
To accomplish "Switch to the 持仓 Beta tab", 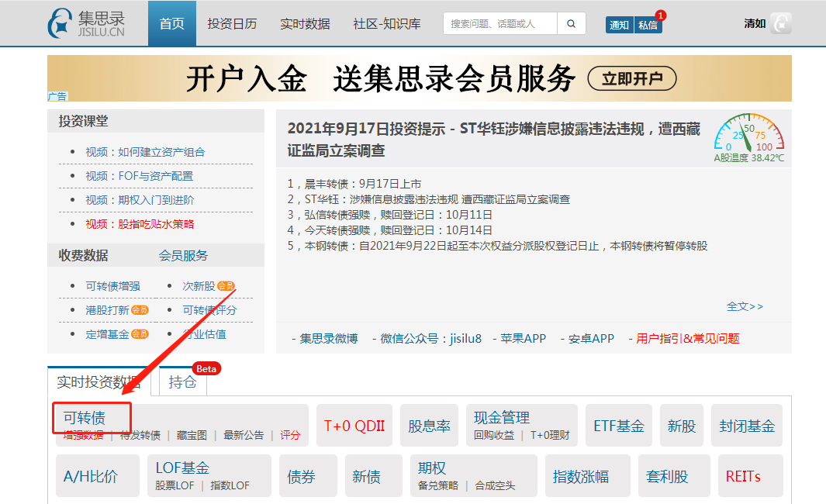I will point(182,381).
